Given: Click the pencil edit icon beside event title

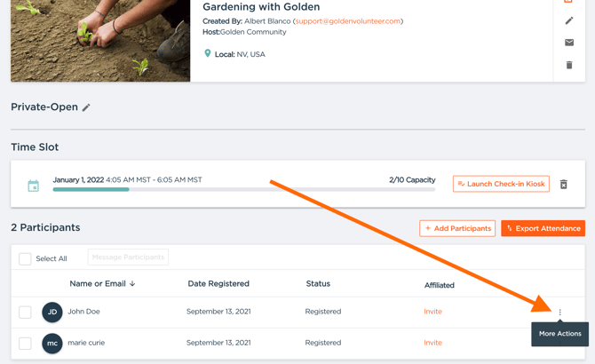Looking at the screenshot, I should (569, 20).
